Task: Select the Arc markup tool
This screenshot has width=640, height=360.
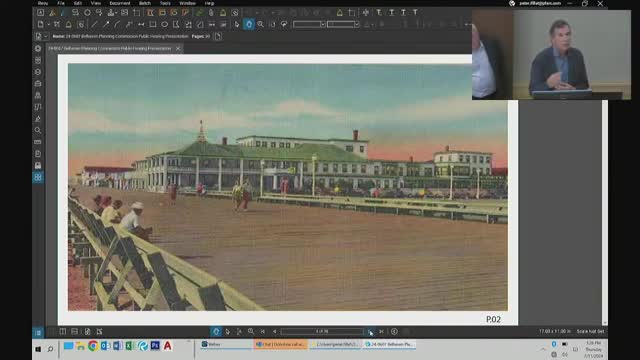Action: [x=118, y=24]
